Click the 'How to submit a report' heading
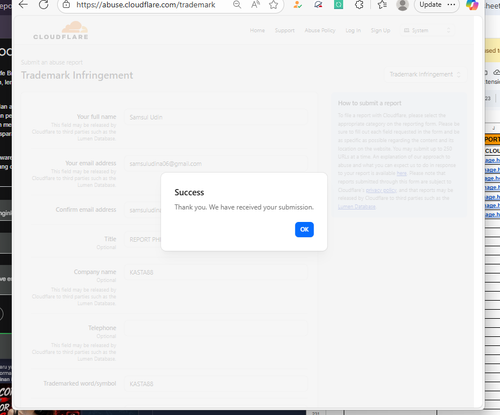 click(x=369, y=103)
